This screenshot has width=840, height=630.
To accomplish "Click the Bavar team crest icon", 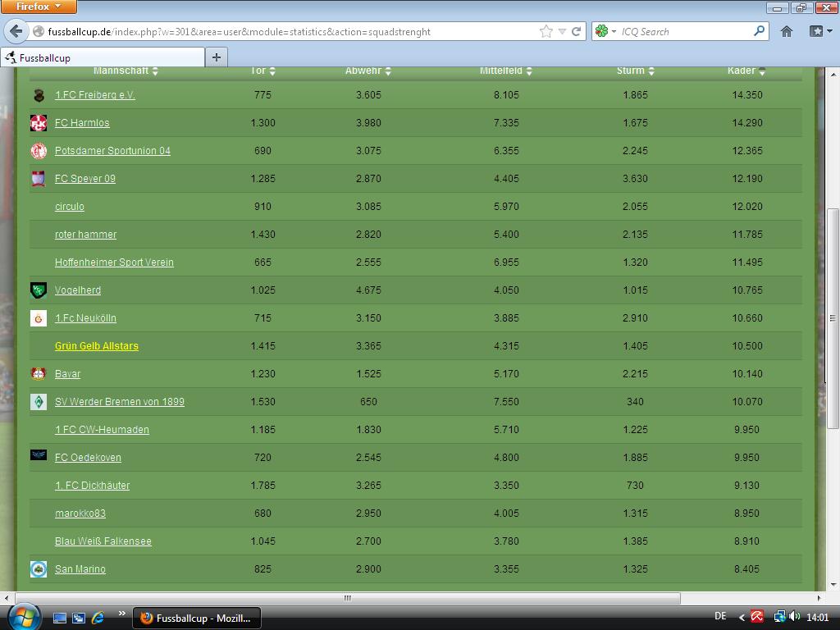I will (x=39, y=374).
